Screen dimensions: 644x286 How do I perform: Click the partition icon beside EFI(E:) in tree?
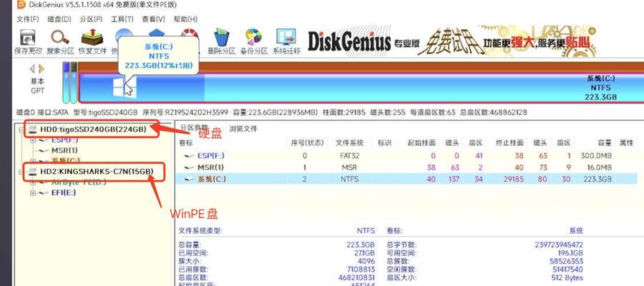pyautogui.click(x=44, y=192)
